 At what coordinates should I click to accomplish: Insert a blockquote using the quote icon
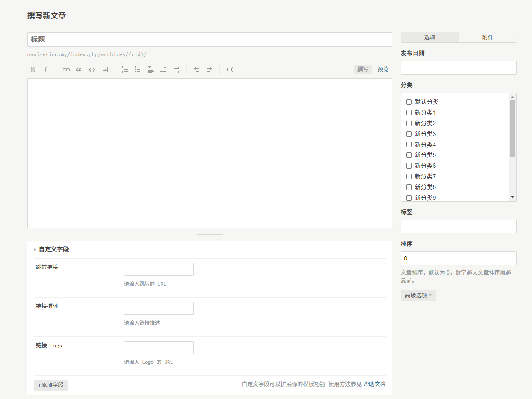(x=79, y=70)
